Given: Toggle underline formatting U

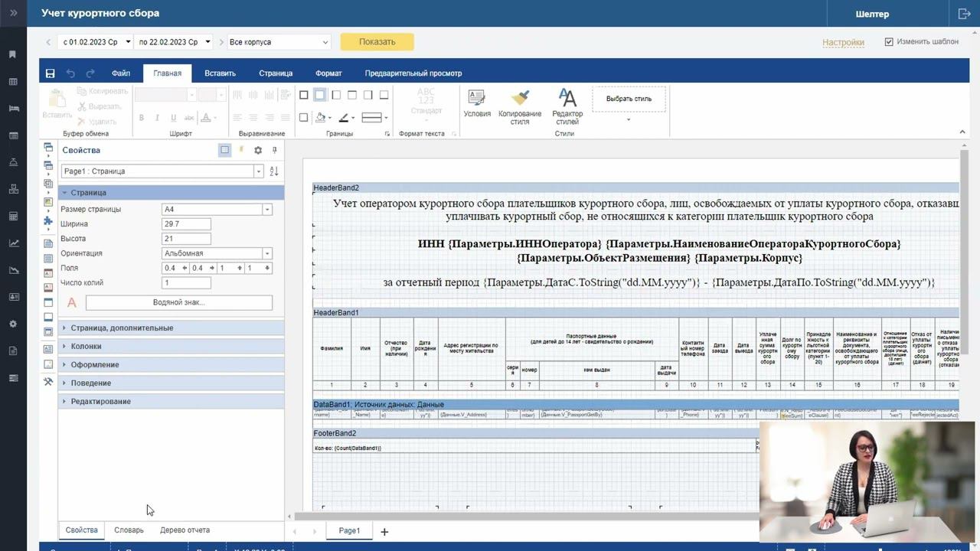Looking at the screenshot, I should click(x=174, y=118).
